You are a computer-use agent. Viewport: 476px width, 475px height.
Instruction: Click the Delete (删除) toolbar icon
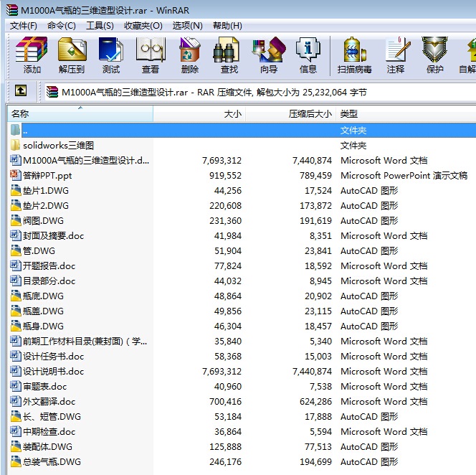click(190, 55)
